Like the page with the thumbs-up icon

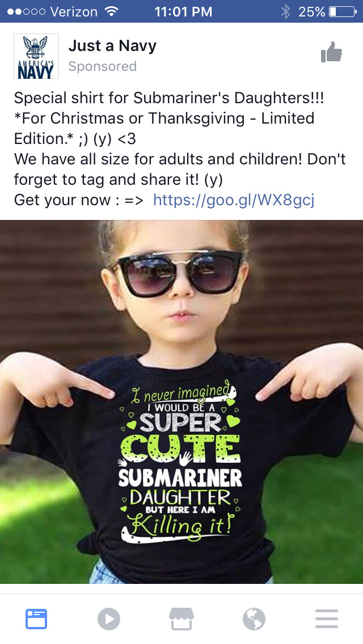coord(331,52)
